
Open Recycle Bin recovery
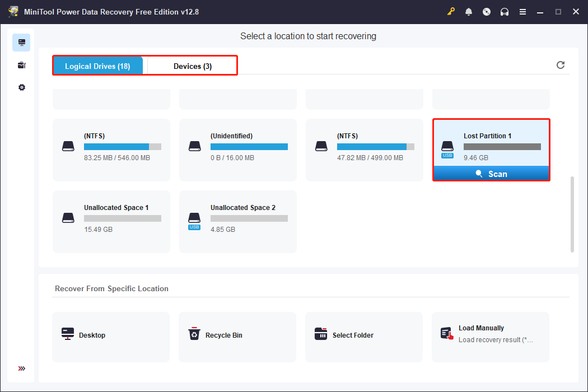(x=237, y=334)
